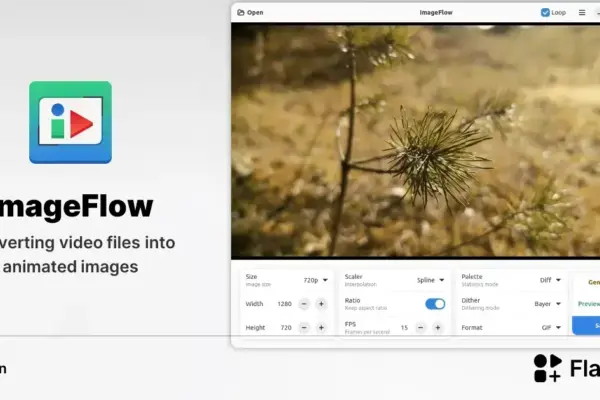This screenshot has height=400, width=600.
Task: Open the Scaler Spline dropdown
Action: point(430,280)
